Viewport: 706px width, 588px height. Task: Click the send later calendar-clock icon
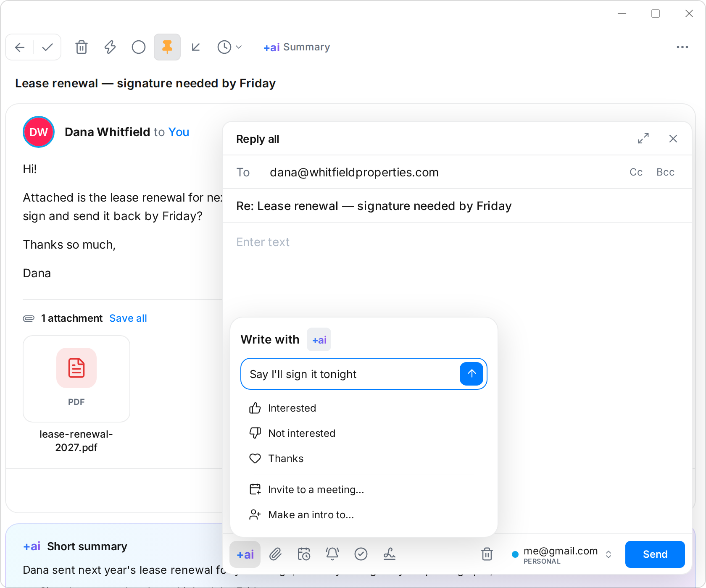[304, 554]
